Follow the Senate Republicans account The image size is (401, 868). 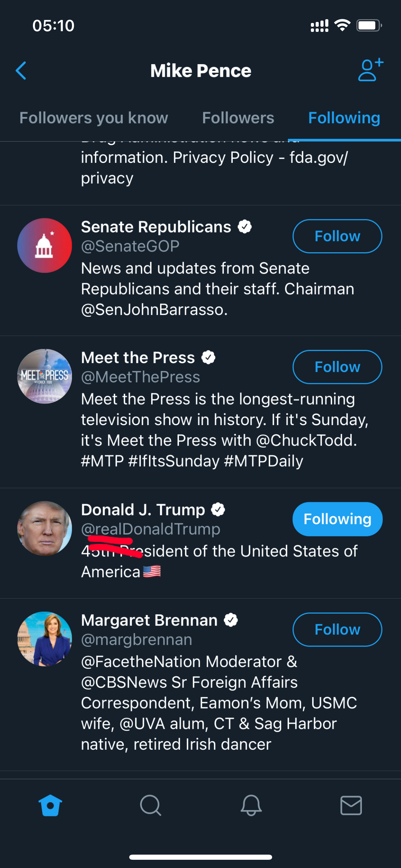coord(337,236)
